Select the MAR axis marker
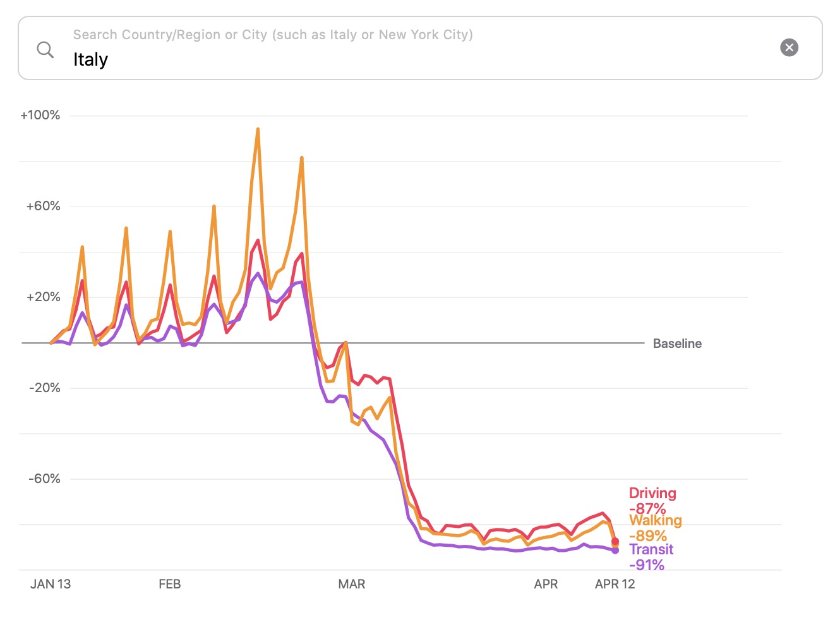The image size is (835, 644). click(x=351, y=584)
